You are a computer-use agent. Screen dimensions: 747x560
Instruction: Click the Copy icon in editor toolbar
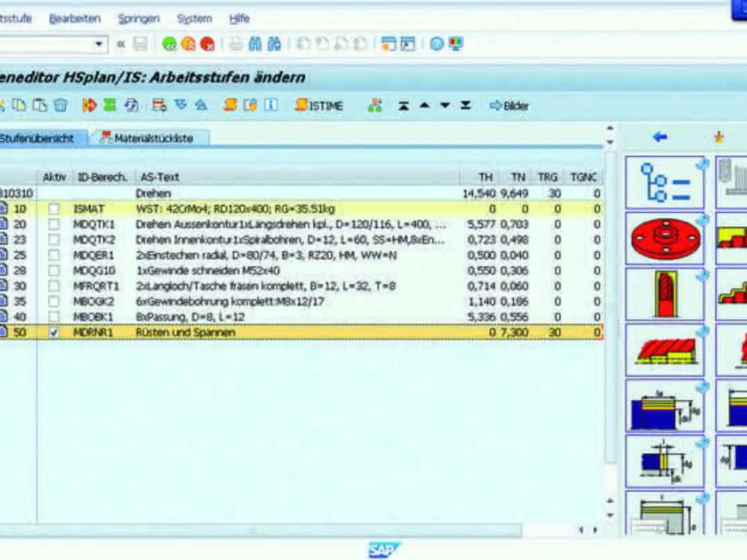19,105
